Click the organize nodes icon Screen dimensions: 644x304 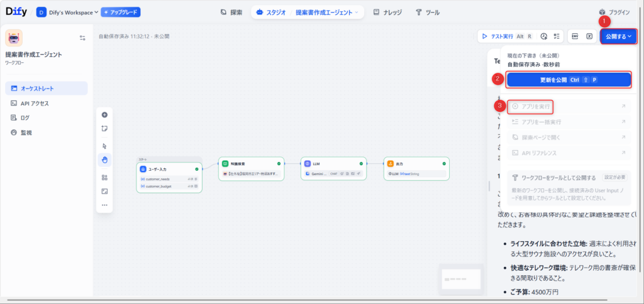click(x=104, y=177)
